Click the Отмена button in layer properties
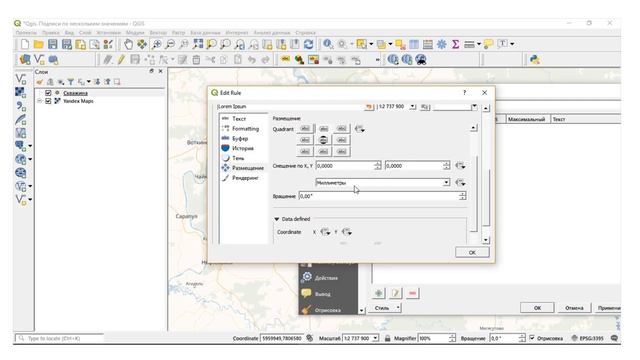This screenshot has width=640, height=360. click(x=574, y=308)
